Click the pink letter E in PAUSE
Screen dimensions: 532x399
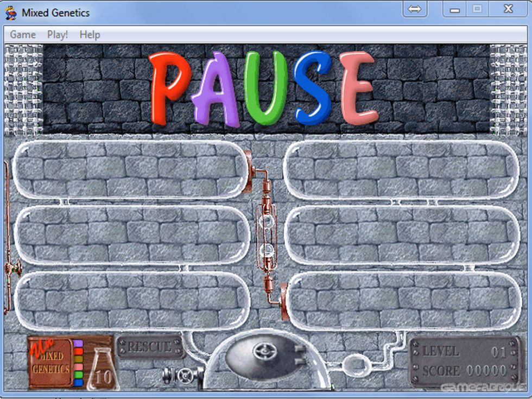tap(359, 87)
